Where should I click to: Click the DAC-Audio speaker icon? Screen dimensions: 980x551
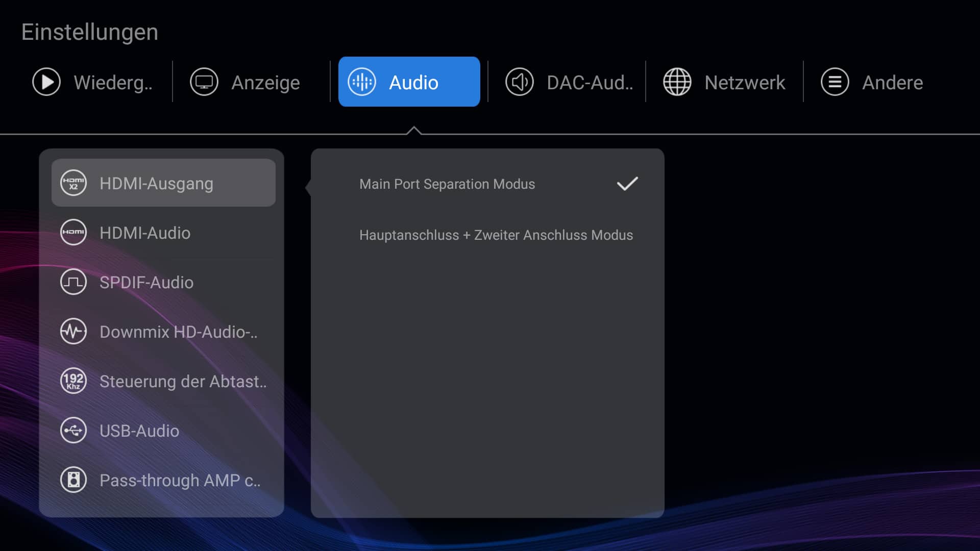520,82
